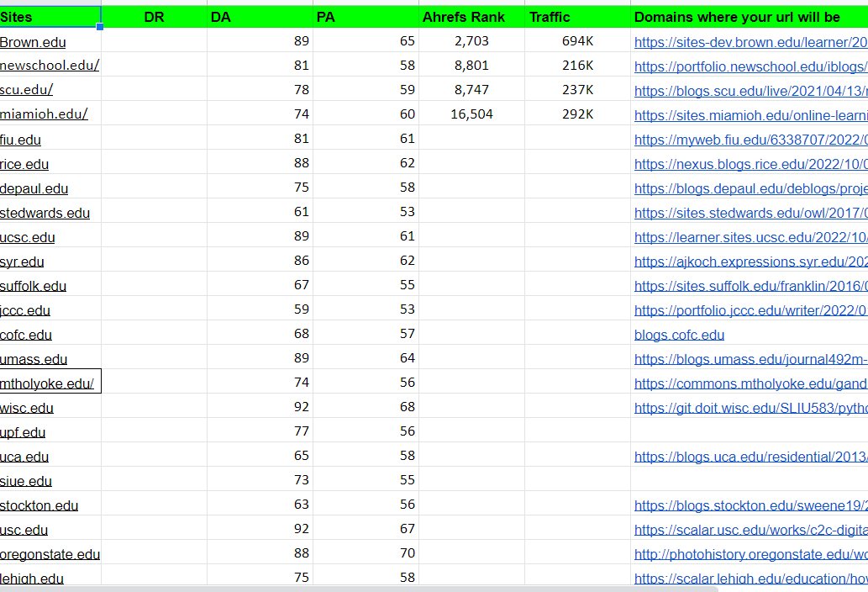This screenshot has width=868, height=592.
Task: Open the sites-dev.brown.edu URL
Action: pyautogui.click(x=750, y=42)
